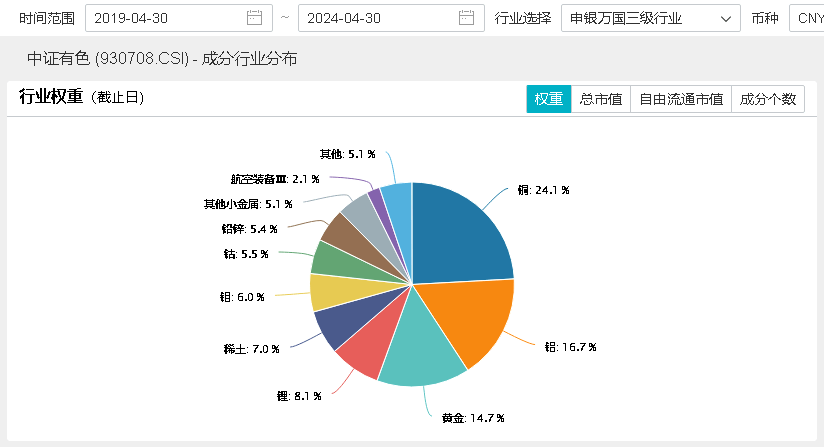The height and width of the screenshot is (447, 824).
Task: Switch to the 自由流通市值 tab
Action: tap(680, 99)
